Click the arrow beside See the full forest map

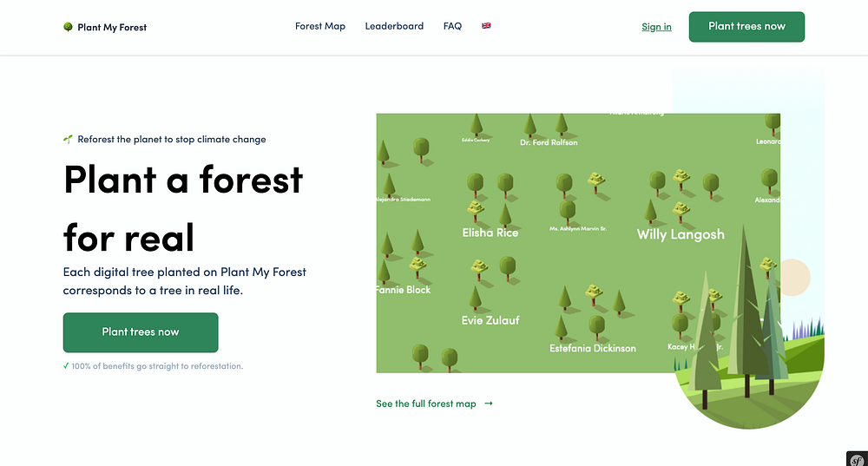pos(488,404)
